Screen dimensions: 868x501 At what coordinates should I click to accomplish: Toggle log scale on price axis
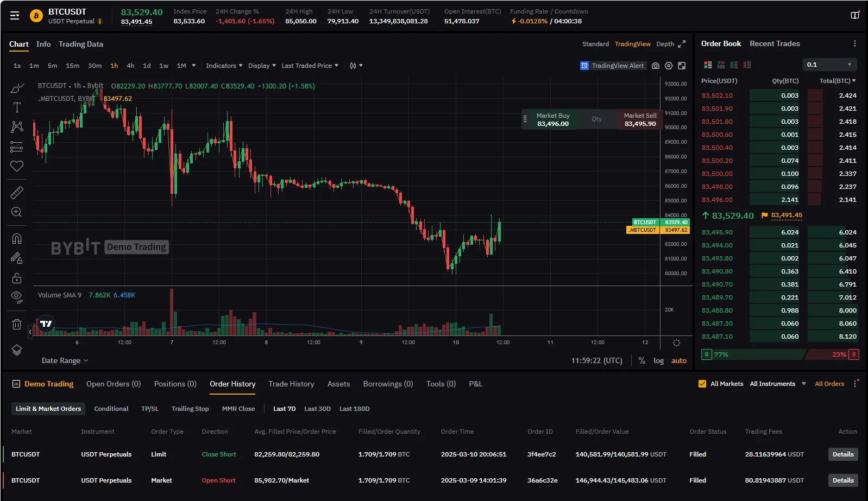point(658,360)
